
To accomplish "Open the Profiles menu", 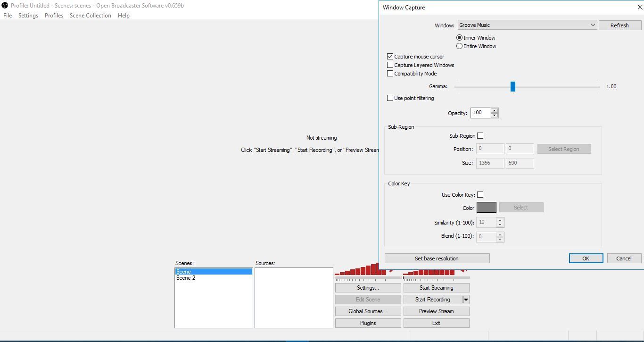I will click(x=54, y=15).
